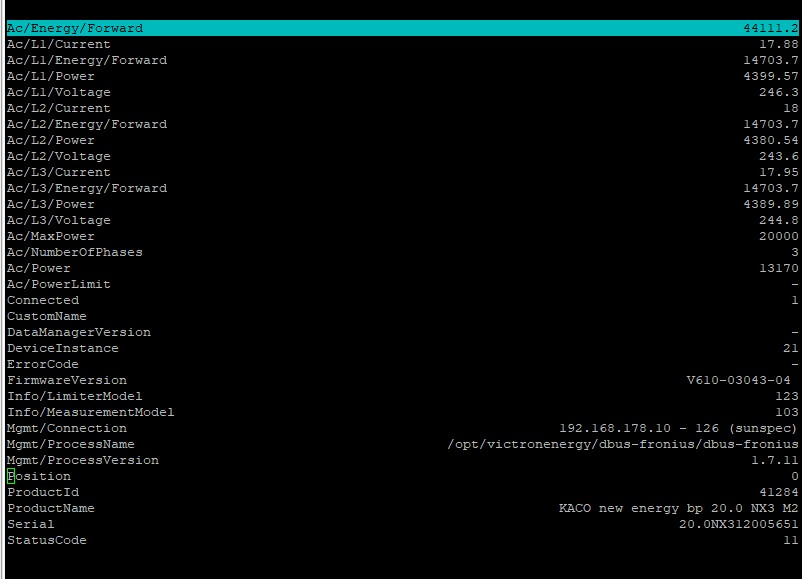
Task: Select the Mgmt/ProcessName entry
Action: pos(402,444)
